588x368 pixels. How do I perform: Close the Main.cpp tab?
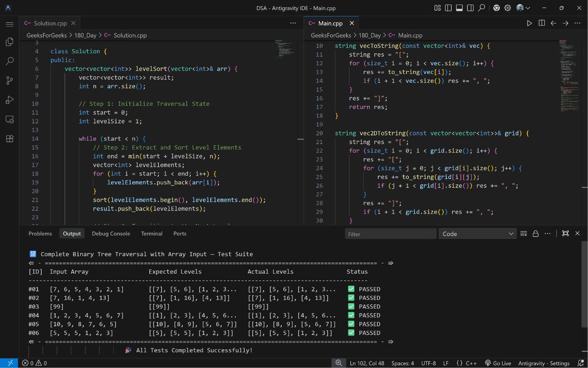352,23
